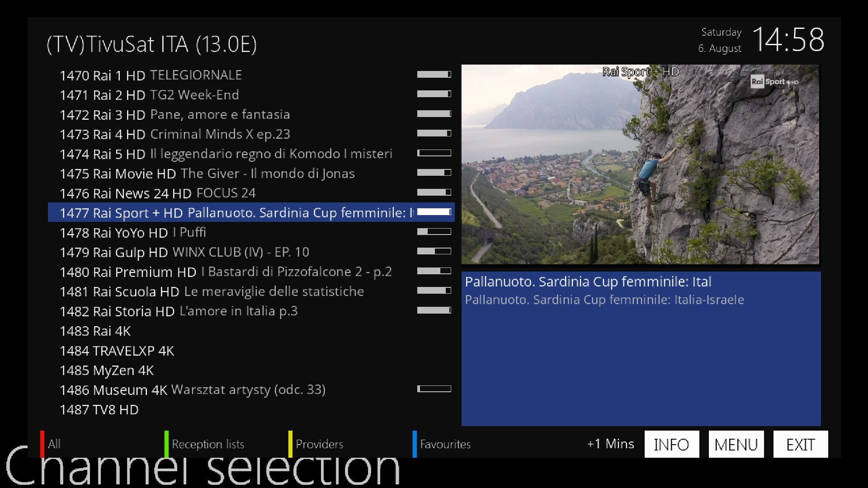Select 1483 Rai 4K channel
This screenshot has height=488, width=868.
[x=251, y=331]
